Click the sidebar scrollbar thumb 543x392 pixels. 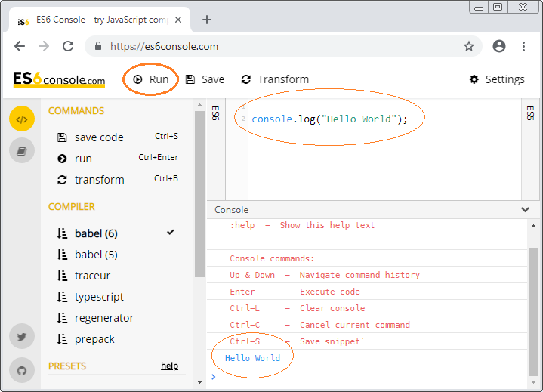pos(199,194)
